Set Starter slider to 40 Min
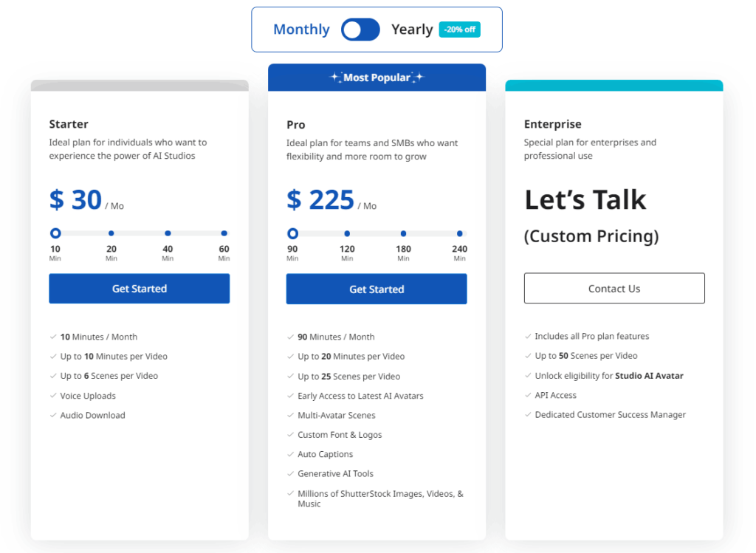 coord(168,233)
